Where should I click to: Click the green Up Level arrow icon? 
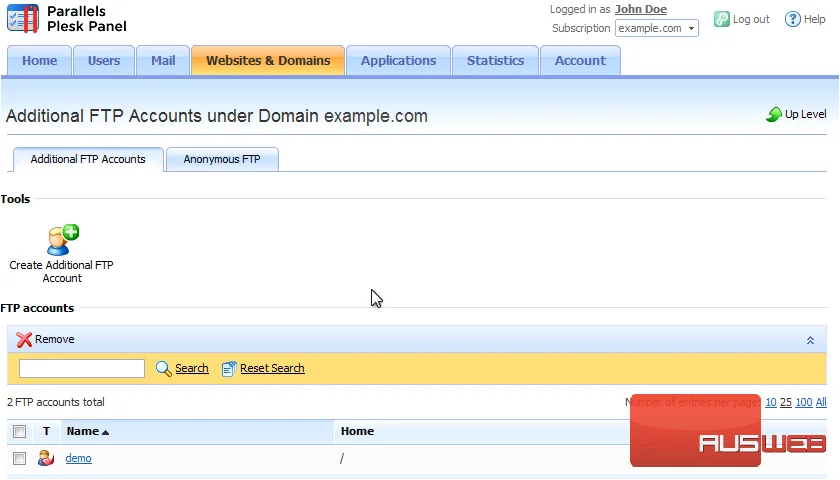coord(774,114)
